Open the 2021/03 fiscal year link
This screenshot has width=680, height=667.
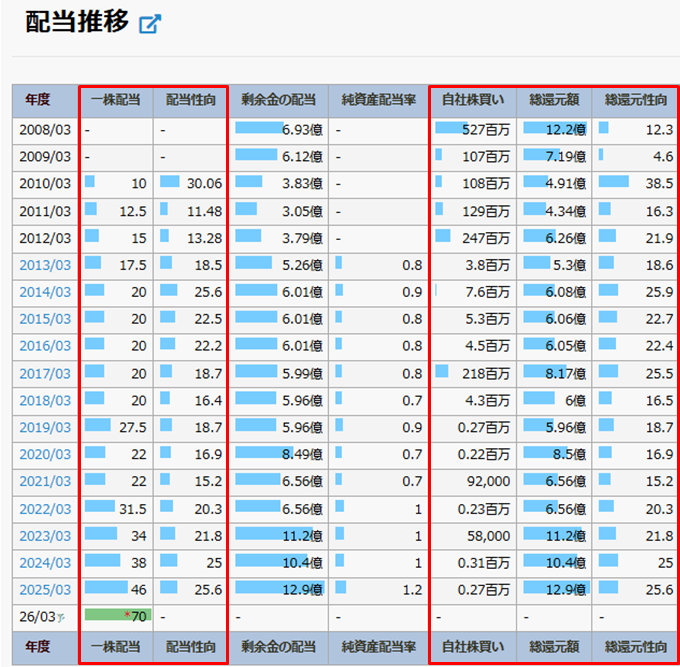tap(47, 481)
